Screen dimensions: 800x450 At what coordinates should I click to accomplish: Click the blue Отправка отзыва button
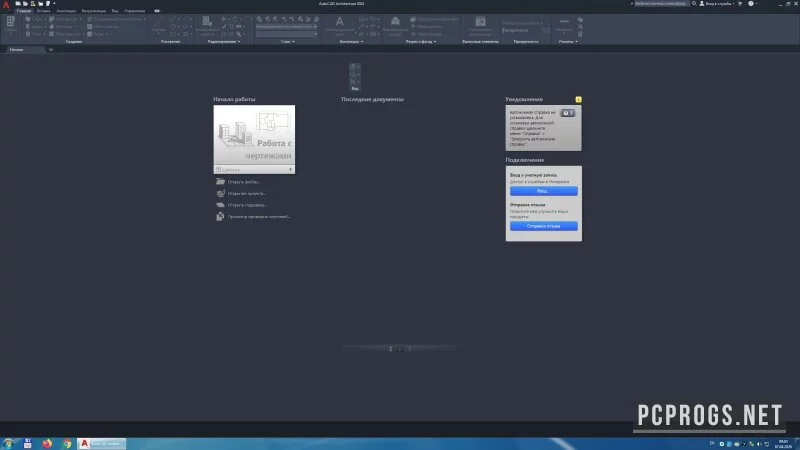point(543,226)
